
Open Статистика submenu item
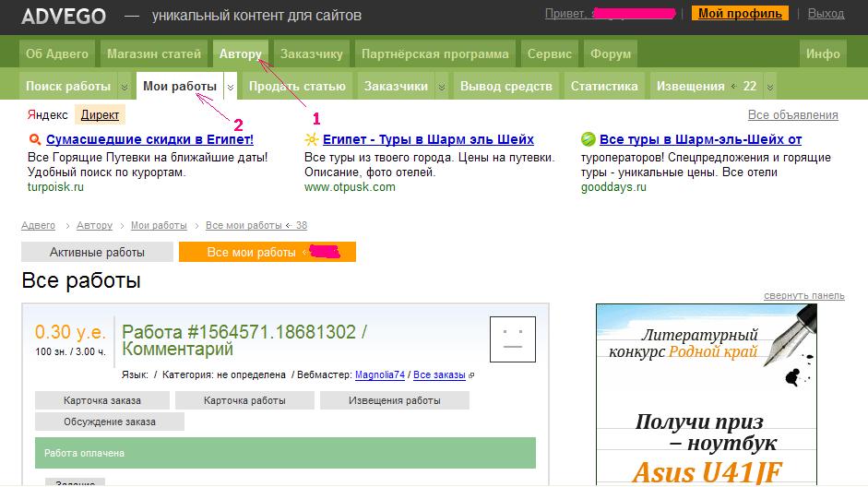pos(604,87)
